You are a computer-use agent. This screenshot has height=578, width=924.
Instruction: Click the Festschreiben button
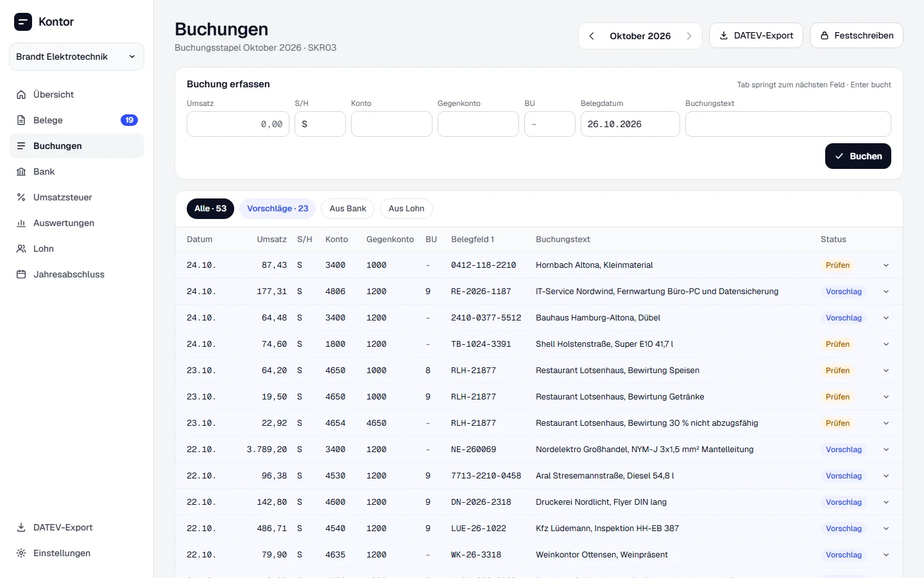[x=857, y=35]
